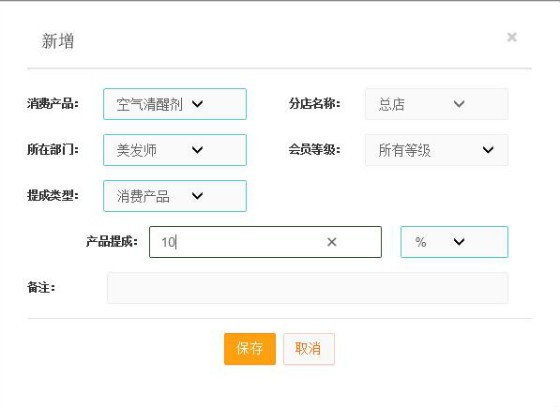The height and width of the screenshot is (412, 560).
Task: Clear the 产品提成 value with the X icon
Action: click(x=332, y=242)
